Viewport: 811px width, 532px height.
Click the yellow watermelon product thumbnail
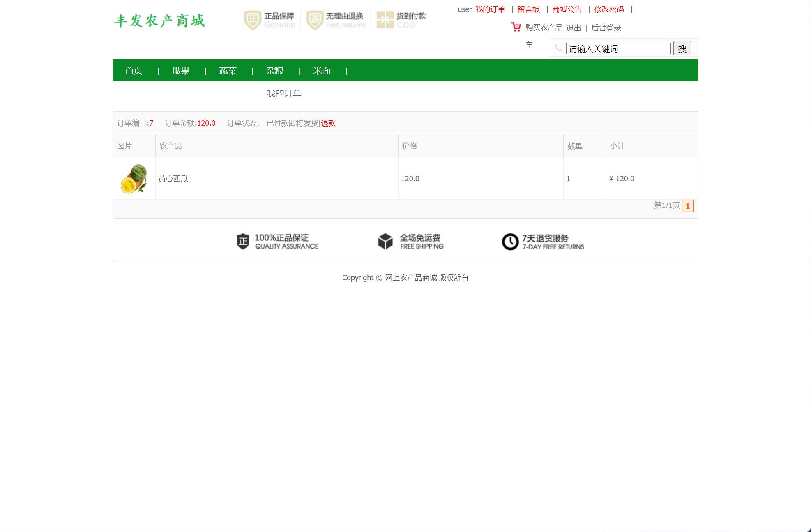pos(133,178)
